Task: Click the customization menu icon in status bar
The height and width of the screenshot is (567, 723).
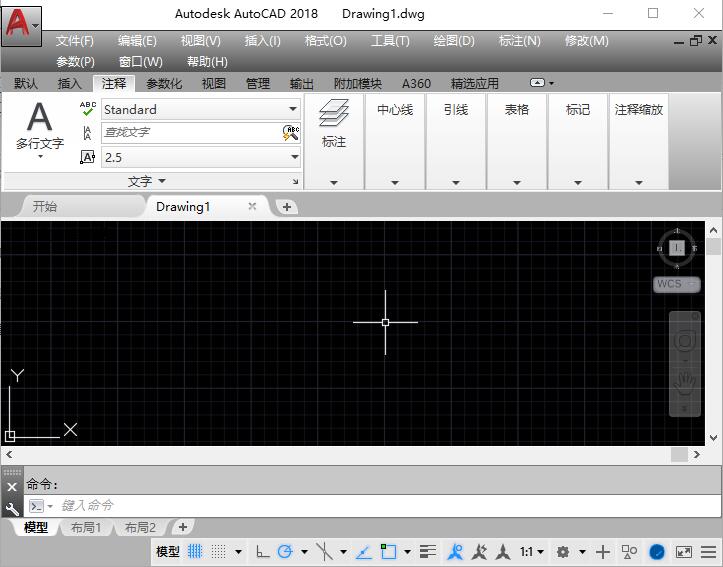Action: 709,551
